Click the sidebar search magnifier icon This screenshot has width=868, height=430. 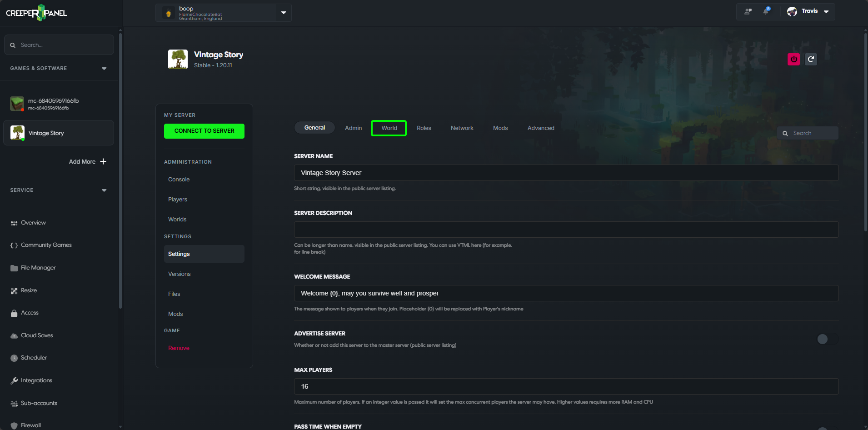click(13, 45)
